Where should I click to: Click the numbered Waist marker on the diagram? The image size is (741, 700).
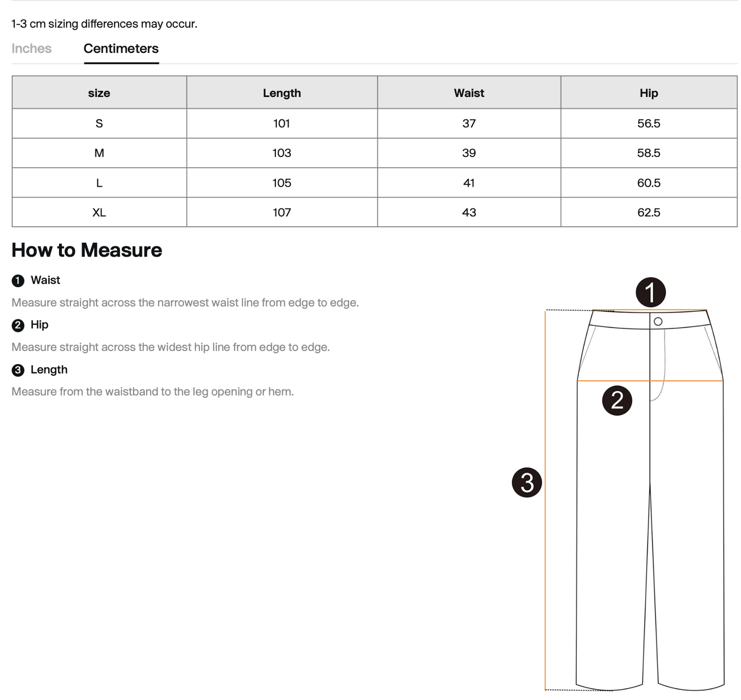coord(651,292)
